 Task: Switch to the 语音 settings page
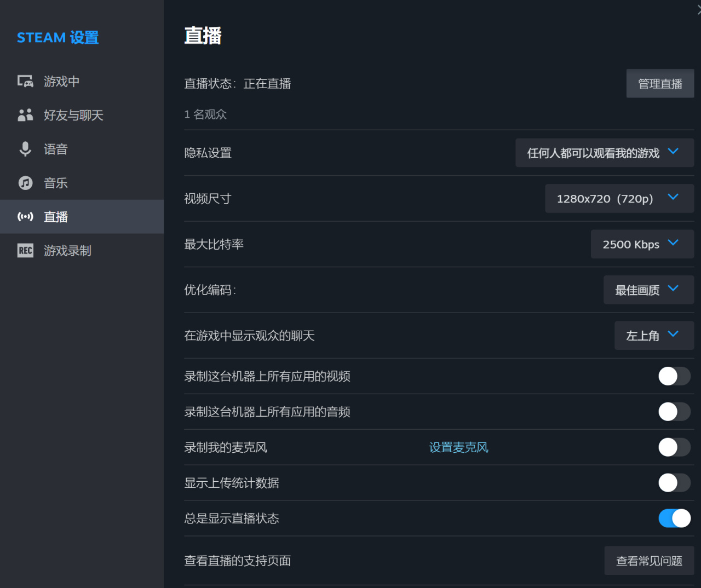coord(82,149)
